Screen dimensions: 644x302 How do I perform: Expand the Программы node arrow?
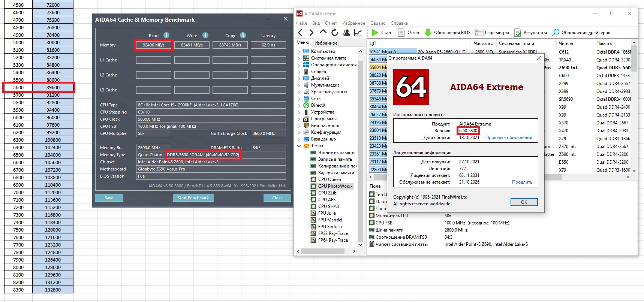(x=299, y=119)
